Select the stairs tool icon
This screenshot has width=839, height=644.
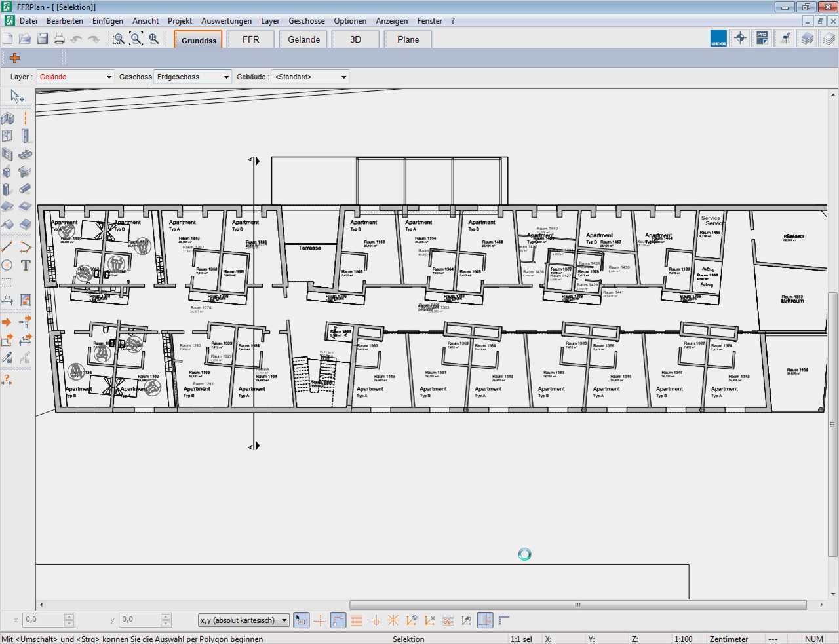coord(25,155)
